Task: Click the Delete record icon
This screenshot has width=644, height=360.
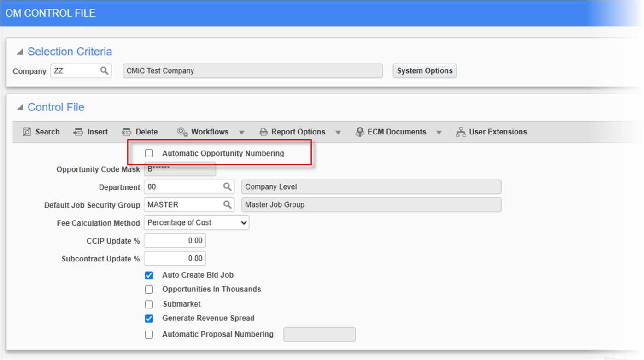Action: coord(126,132)
